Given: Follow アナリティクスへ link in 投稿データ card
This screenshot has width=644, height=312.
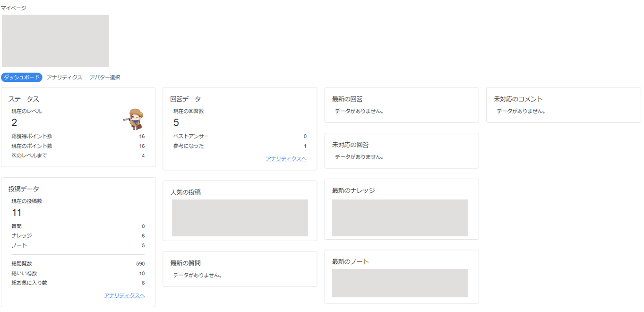Looking at the screenshot, I should coord(124,296).
